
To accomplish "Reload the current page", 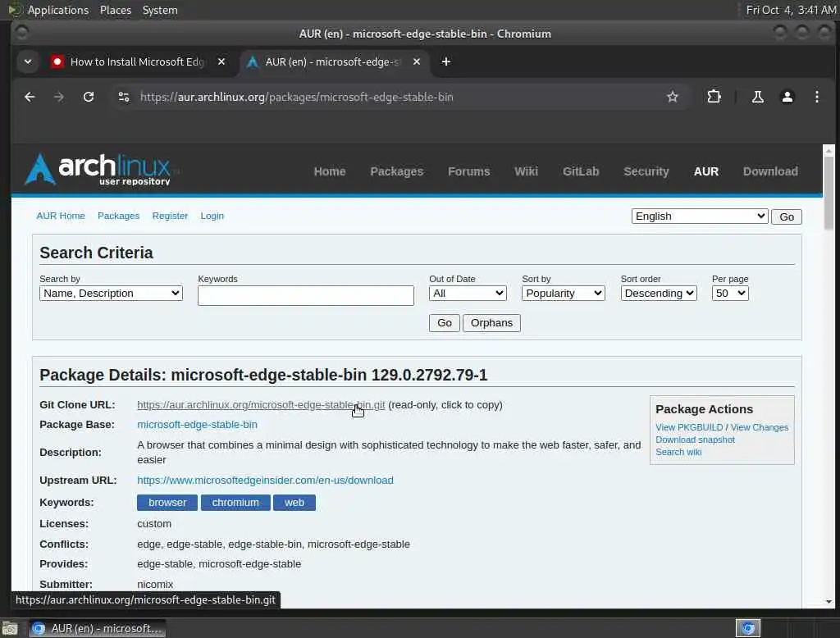I will coord(89,97).
